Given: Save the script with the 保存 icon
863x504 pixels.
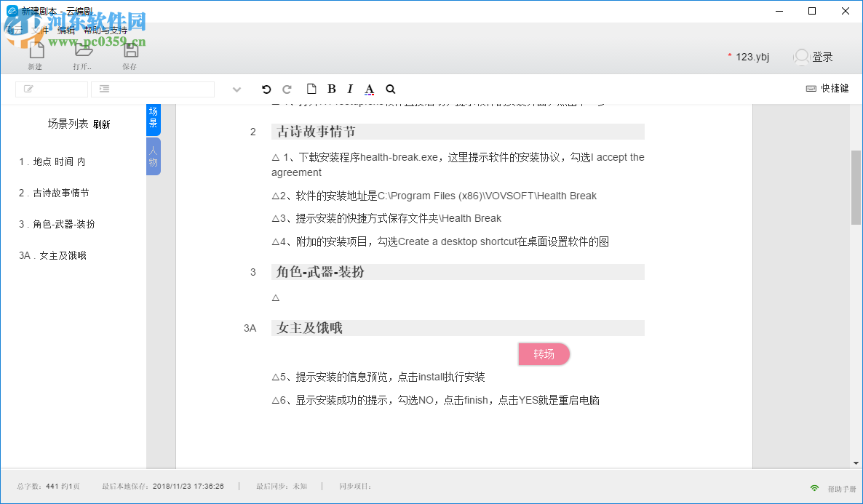Looking at the screenshot, I should pos(130,55).
